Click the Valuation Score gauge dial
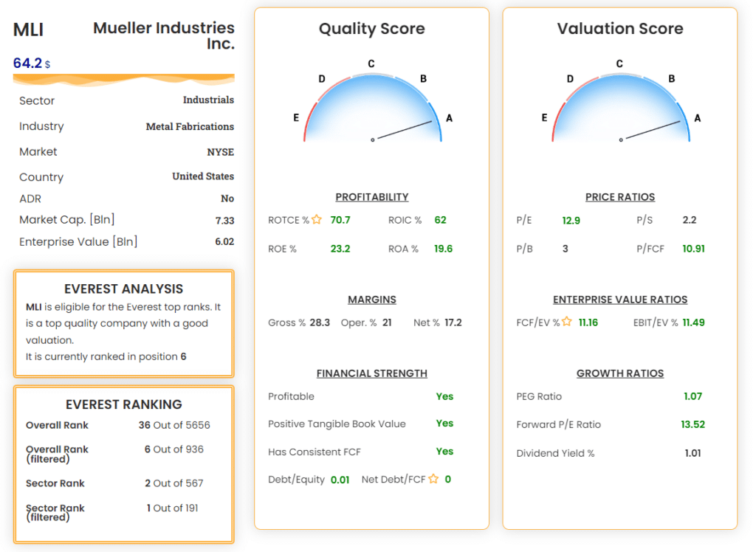Viewport: 756px width, 552px height. coord(620,108)
